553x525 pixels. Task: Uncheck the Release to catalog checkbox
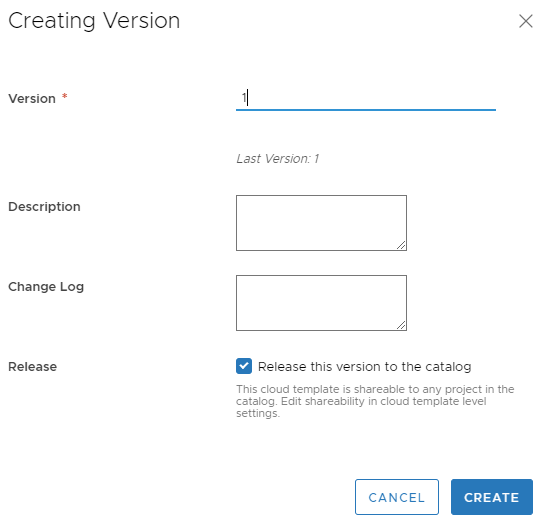(244, 366)
